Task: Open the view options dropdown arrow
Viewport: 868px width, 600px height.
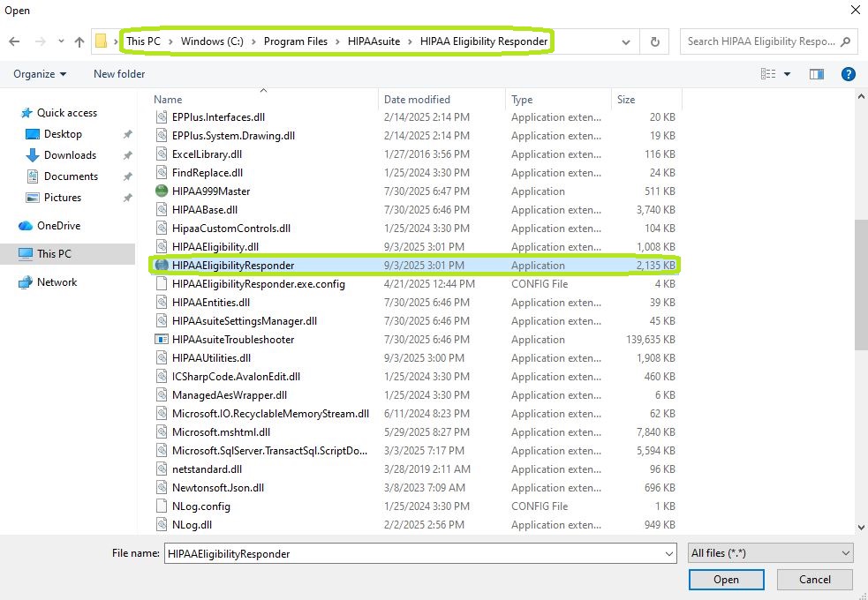Action: [787, 74]
